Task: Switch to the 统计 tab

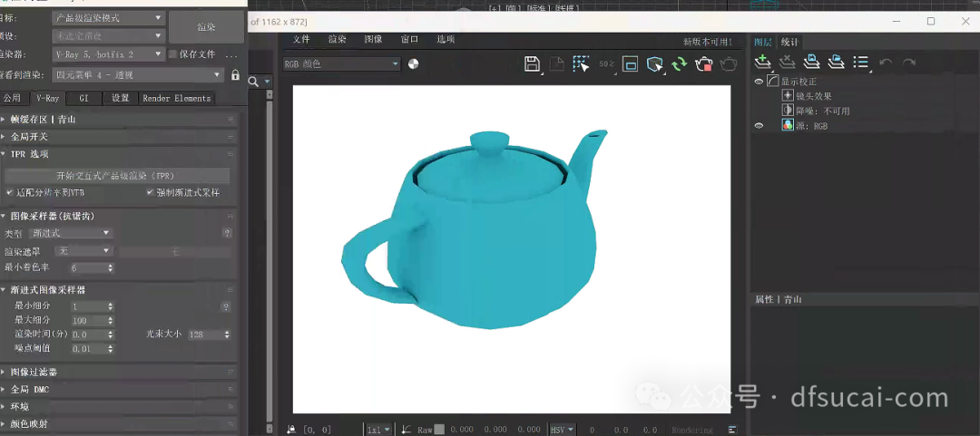Action: click(789, 42)
